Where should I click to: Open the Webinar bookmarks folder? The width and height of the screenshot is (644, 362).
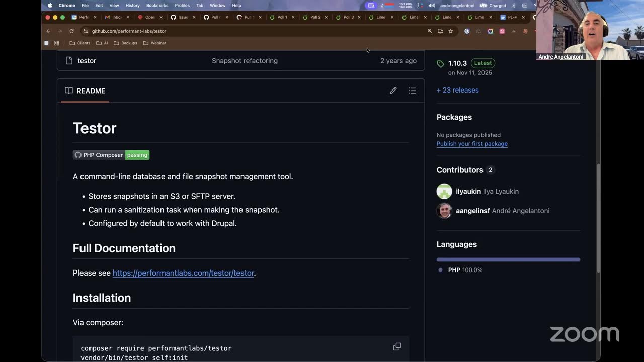(x=154, y=43)
